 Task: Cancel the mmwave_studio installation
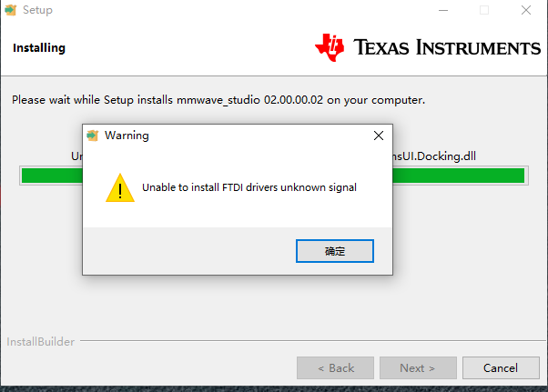[x=501, y=368]
